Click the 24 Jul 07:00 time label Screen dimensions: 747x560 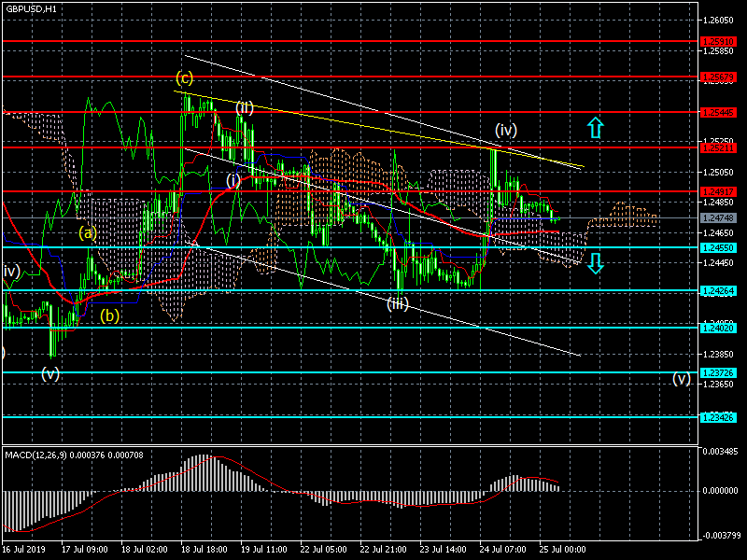503,549
